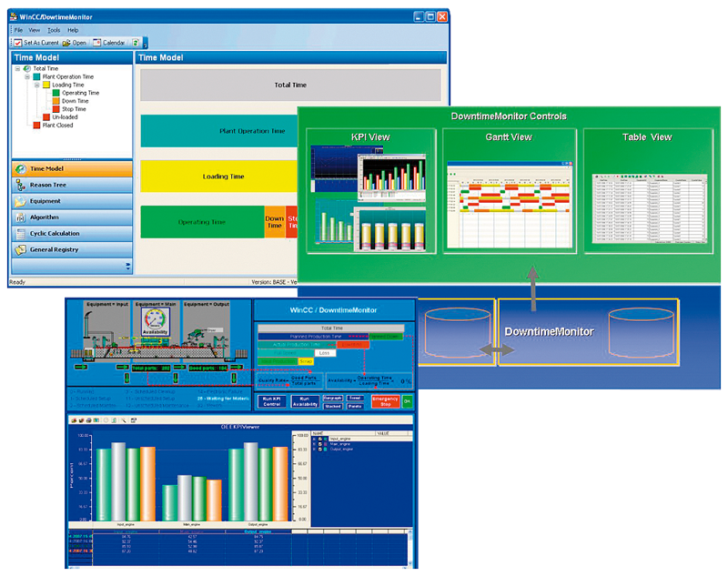Click the export sheet icon in KPIViewer toolbar
728x576 pixels.
pos(114,420)
